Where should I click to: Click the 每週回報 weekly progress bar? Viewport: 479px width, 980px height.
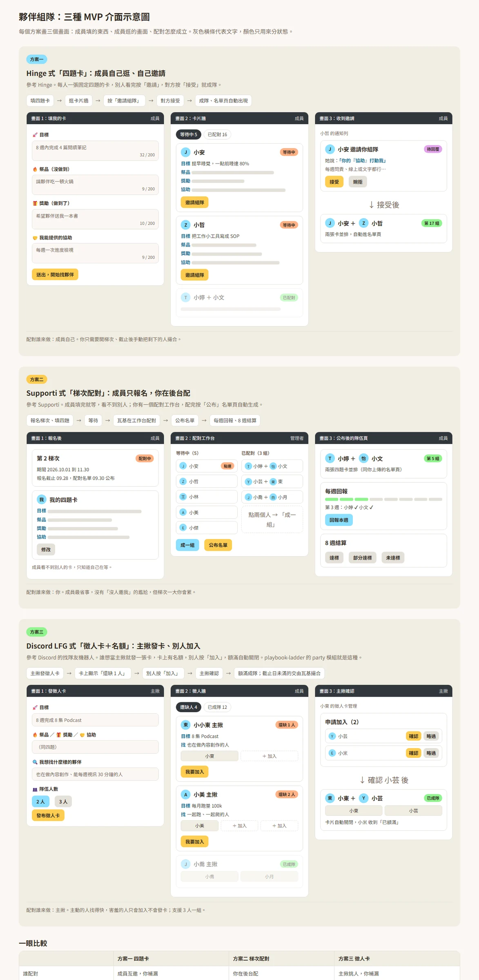point(383,499)
